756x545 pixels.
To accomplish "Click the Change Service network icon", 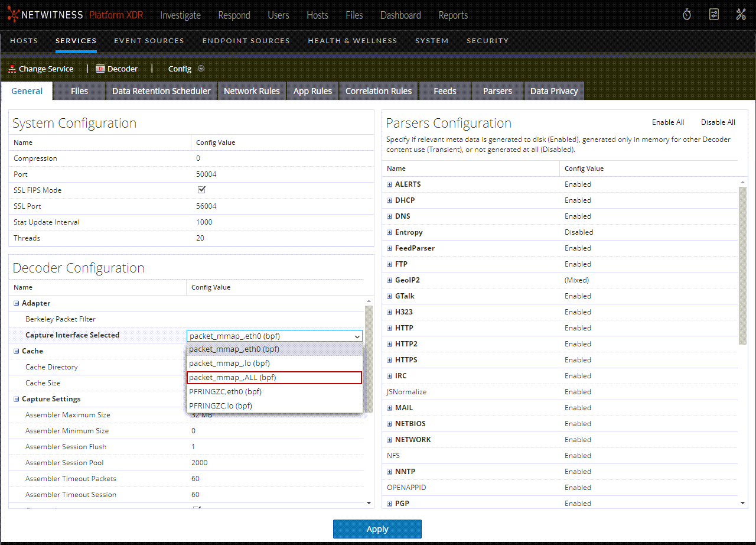I will pyautogui.click(x=12, y=69).
